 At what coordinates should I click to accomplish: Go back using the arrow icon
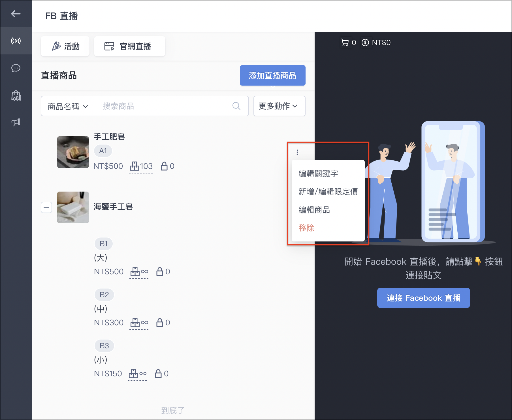click(x=16, y=14)
